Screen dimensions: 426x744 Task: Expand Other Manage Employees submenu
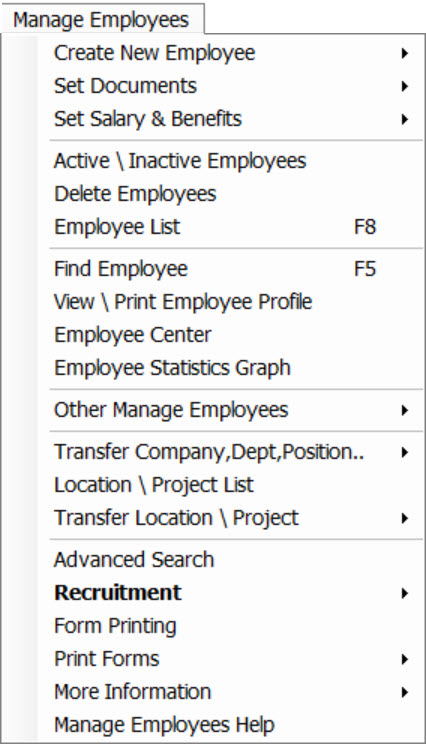tap(231, 410)
